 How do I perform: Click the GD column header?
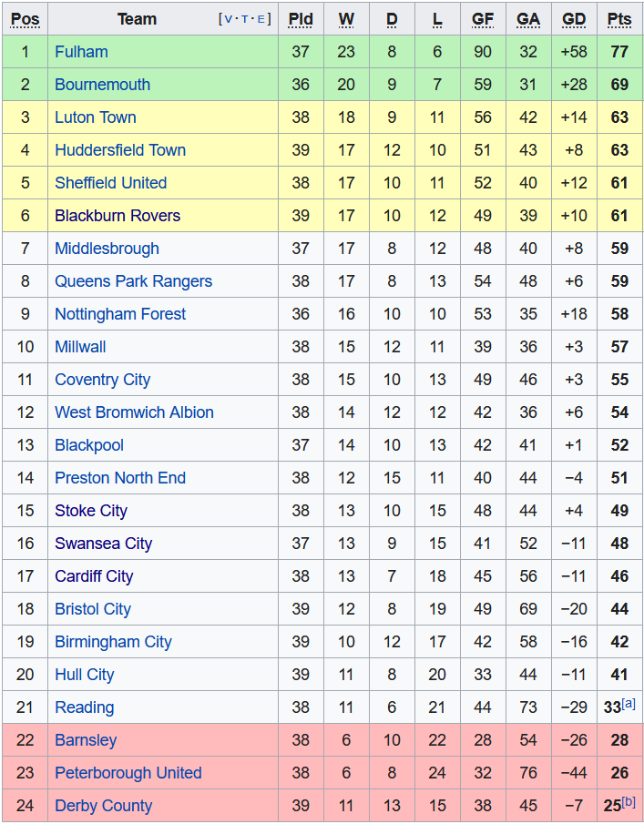pyautogui.click(x=574, y=19)
